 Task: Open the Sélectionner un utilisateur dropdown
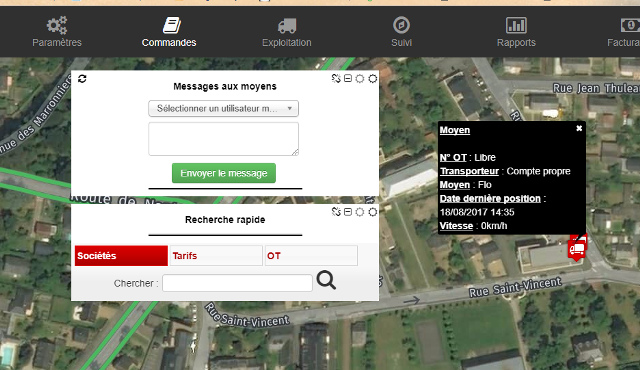(223, 109)
